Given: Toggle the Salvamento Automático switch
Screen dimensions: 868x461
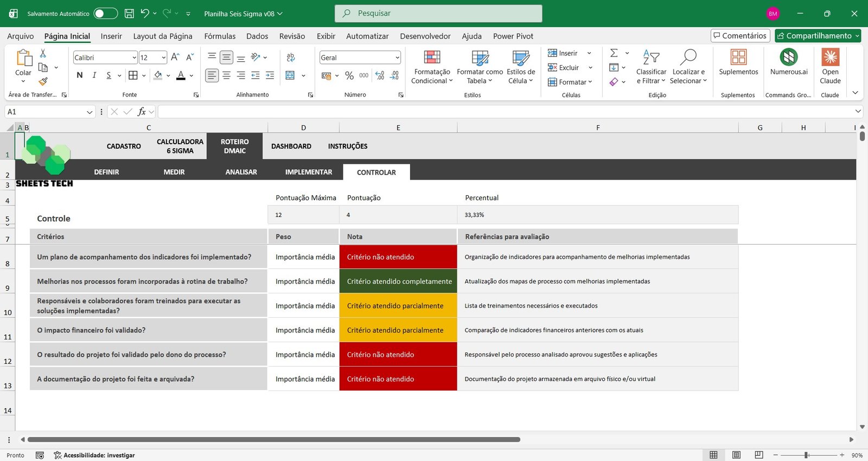Looking at the screenshot, I should tap(105, 14).
